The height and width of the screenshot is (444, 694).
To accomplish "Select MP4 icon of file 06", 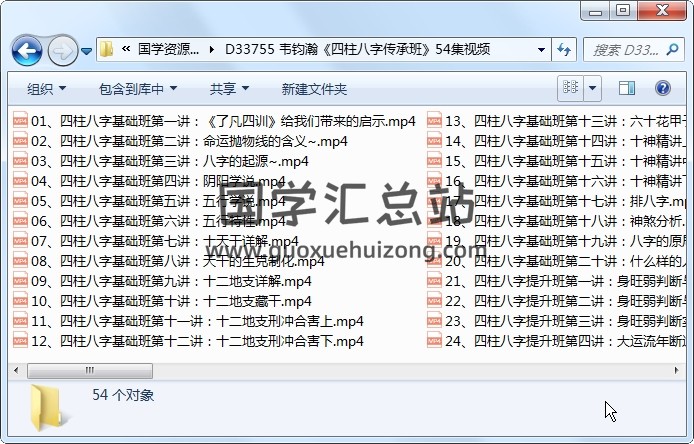I will [20, 221].
